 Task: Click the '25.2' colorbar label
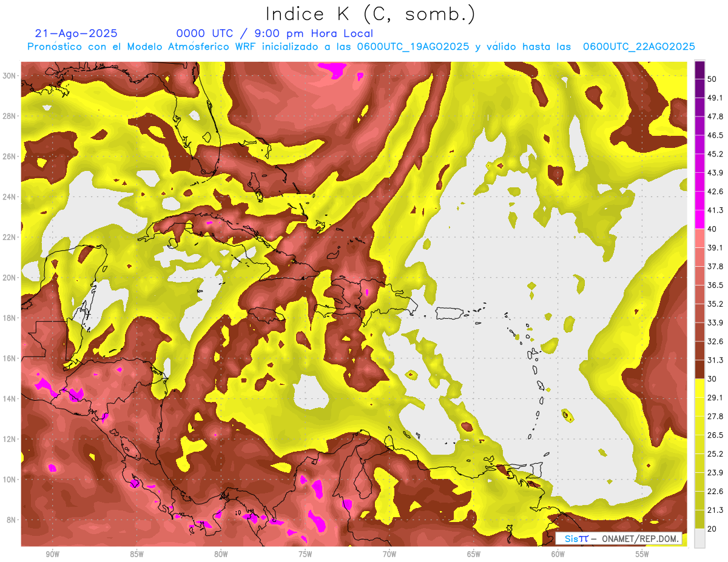[x=716, y=454]
